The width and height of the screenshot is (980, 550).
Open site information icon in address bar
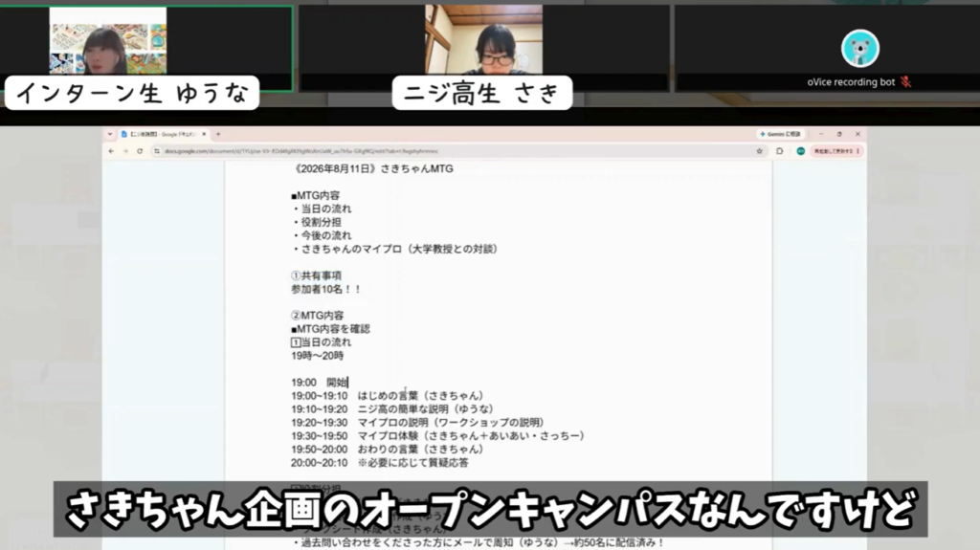click(157, 151)
